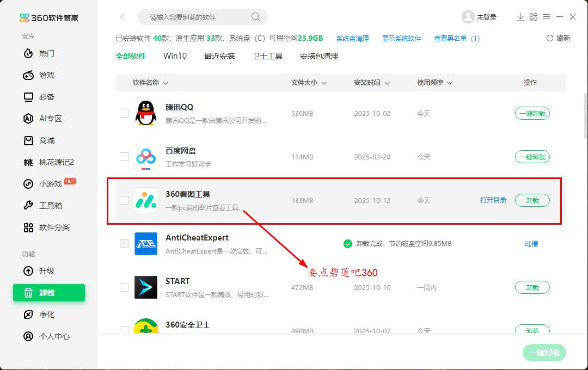
Task: Click 一键卸载 for 腾讯QQ
Action: pyautogui.click(x=532, y=113)
